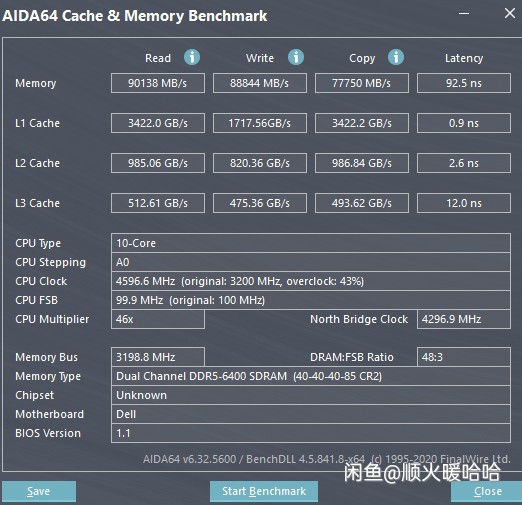Click the BIOS Version label
The image size is (522, 505).
(48, 433)
